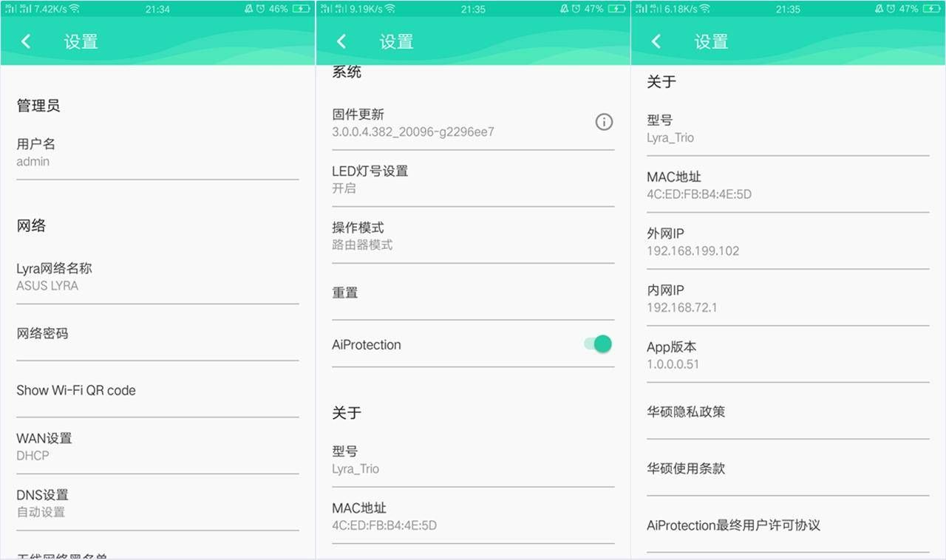Tap back arrow on screen with 固件更新 row
The image size is (946, 560).
(341, 41)
